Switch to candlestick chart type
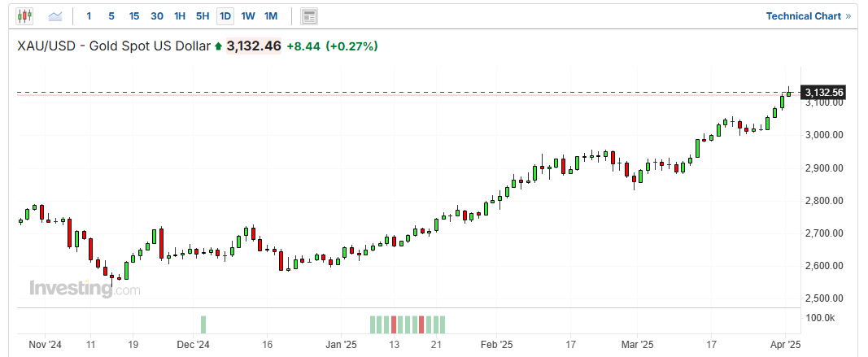The height and width of the screenshot is (357, 868). pos(24,15)
